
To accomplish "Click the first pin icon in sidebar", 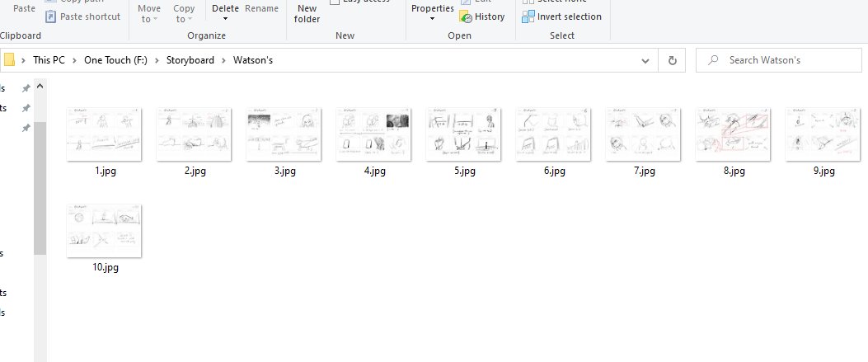I will click(x=26, y=88).
